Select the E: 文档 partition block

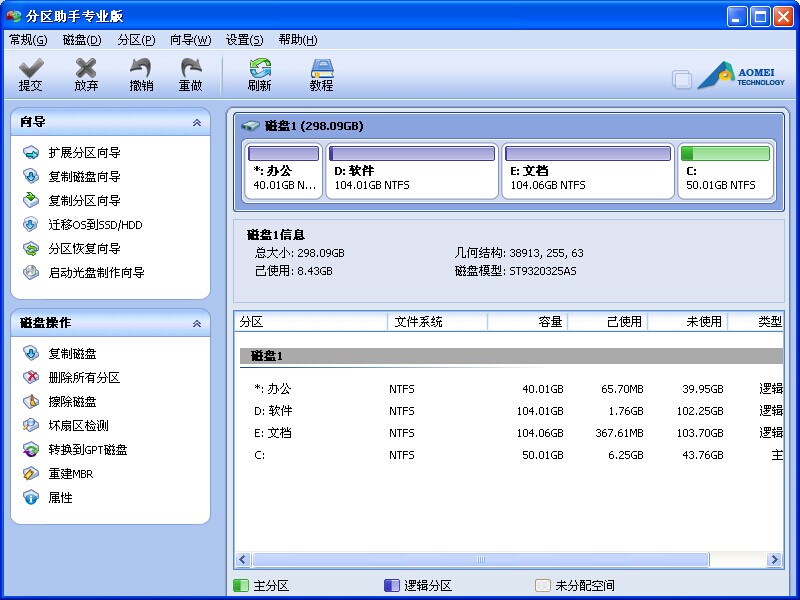click(x=588, y=171)
